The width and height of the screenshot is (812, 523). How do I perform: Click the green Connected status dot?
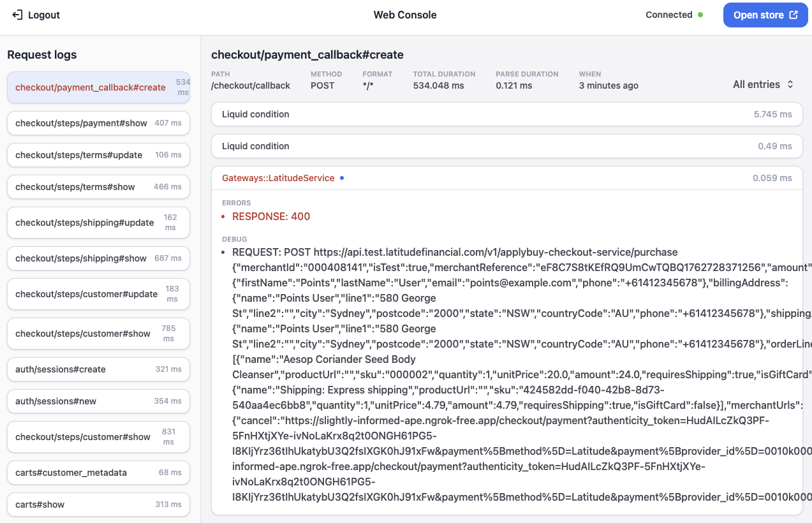[700, 15]
